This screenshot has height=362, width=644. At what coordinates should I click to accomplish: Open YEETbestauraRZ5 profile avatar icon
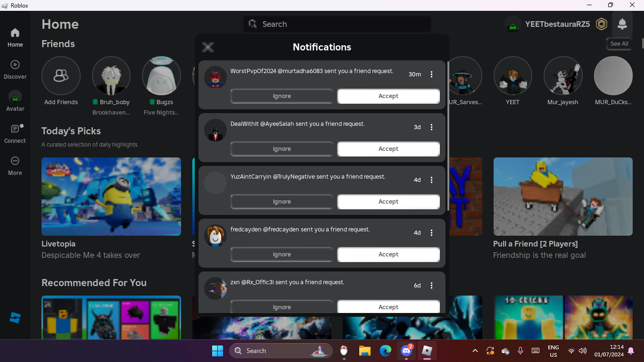(x=512, y=24)
